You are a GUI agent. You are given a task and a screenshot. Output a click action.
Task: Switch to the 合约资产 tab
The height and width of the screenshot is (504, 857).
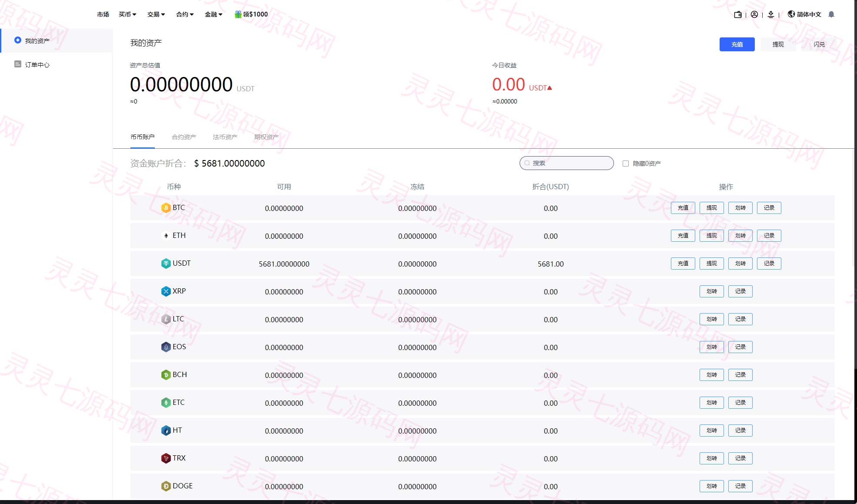tap(184, 137)
